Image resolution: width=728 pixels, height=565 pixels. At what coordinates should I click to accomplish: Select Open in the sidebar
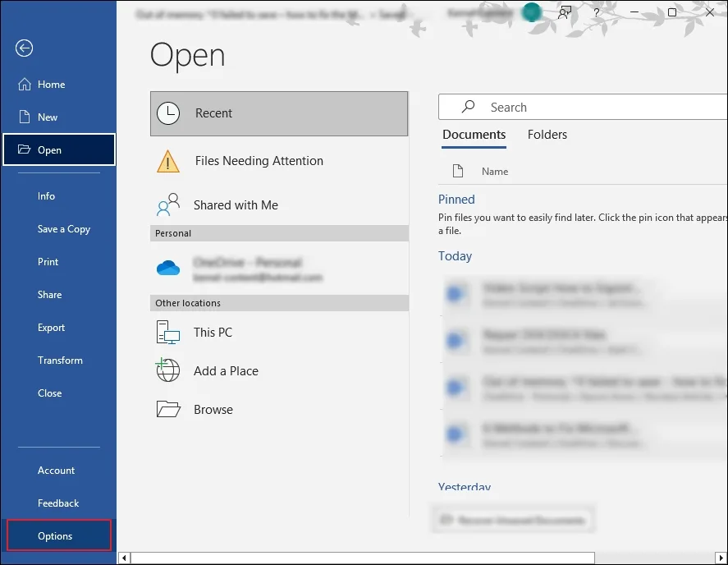point(59,149)
